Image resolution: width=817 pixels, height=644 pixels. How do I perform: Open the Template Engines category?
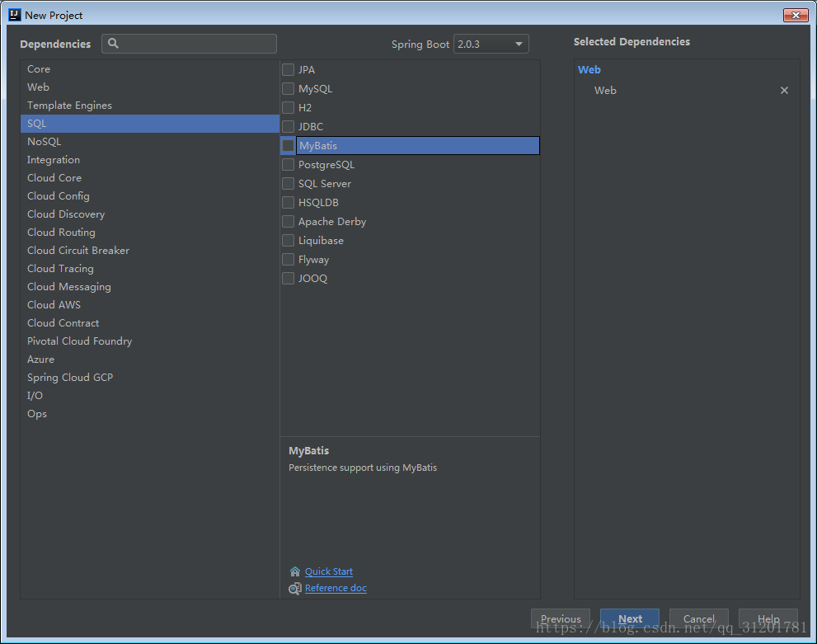(x=149, y=106)
